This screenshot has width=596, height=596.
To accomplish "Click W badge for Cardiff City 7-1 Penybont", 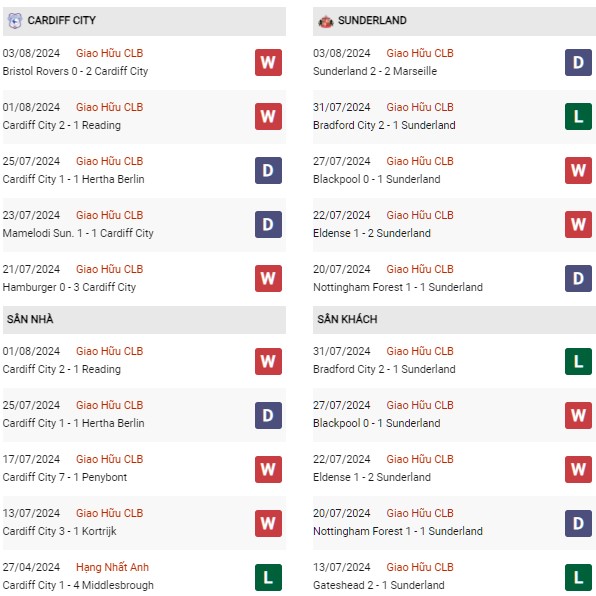I will [x=268, y=469].
